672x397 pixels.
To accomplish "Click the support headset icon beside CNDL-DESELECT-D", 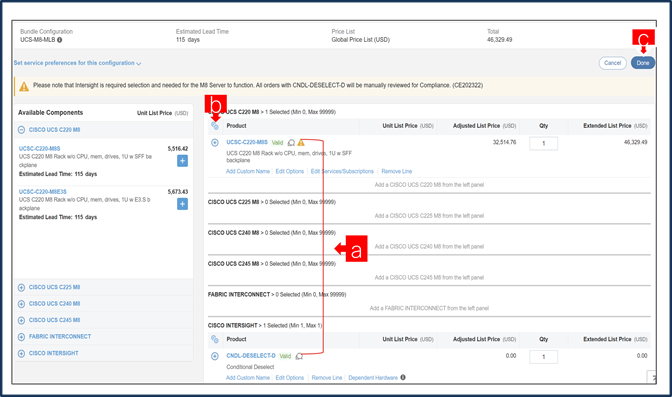I will coord(299,356).
